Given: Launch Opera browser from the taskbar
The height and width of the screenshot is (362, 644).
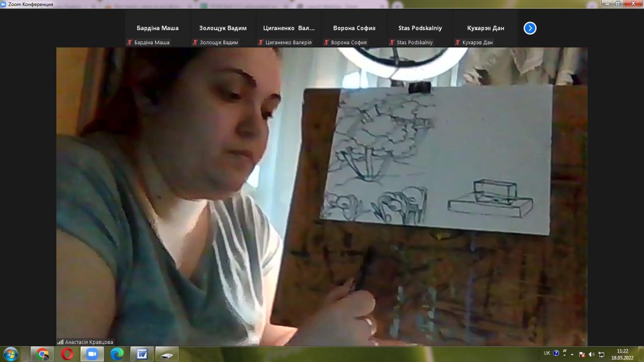Looking at the screenshot, I should tap(67, 354).
